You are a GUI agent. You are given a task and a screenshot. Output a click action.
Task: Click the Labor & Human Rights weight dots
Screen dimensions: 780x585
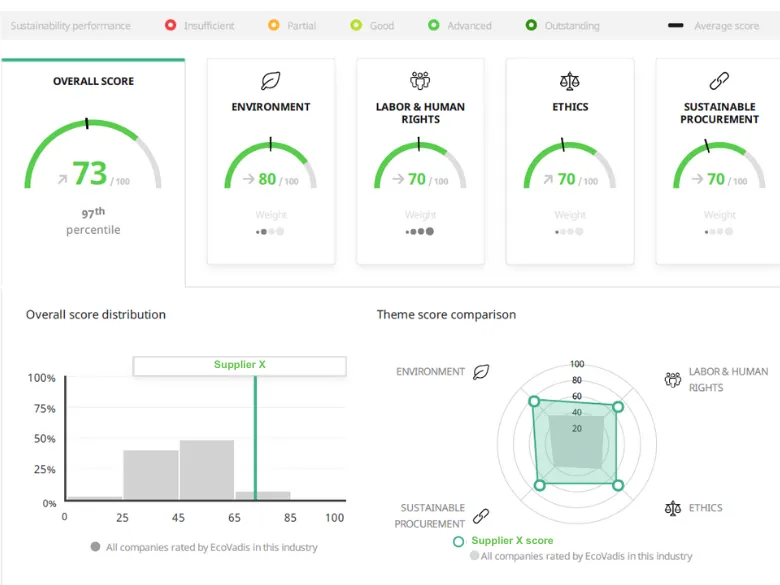[x=420, y=231]
